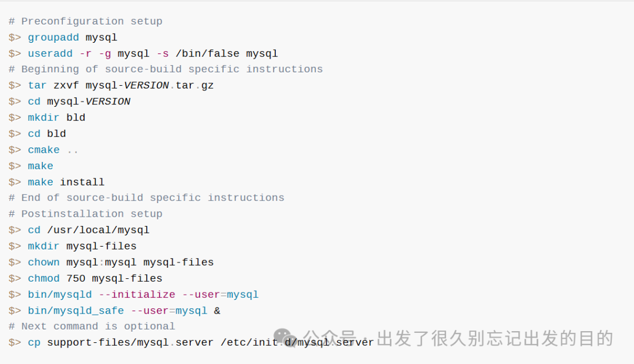Click the "# Postinstallation setup" comment line
The height and width of the screenshot is (364, 634).
click(x=86, y=214)
